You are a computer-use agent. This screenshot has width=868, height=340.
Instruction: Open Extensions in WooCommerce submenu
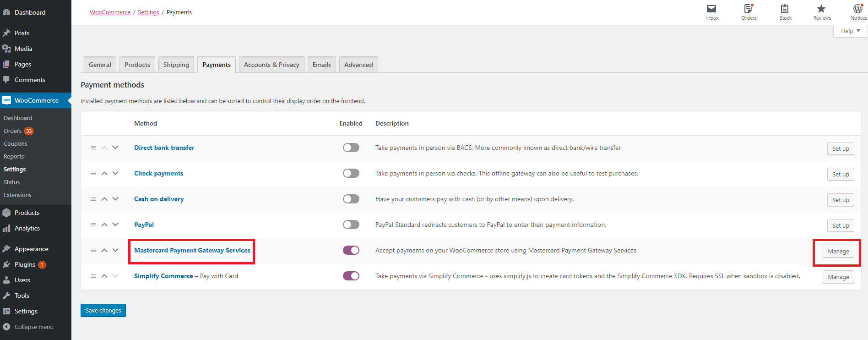(x=17, y=195)
